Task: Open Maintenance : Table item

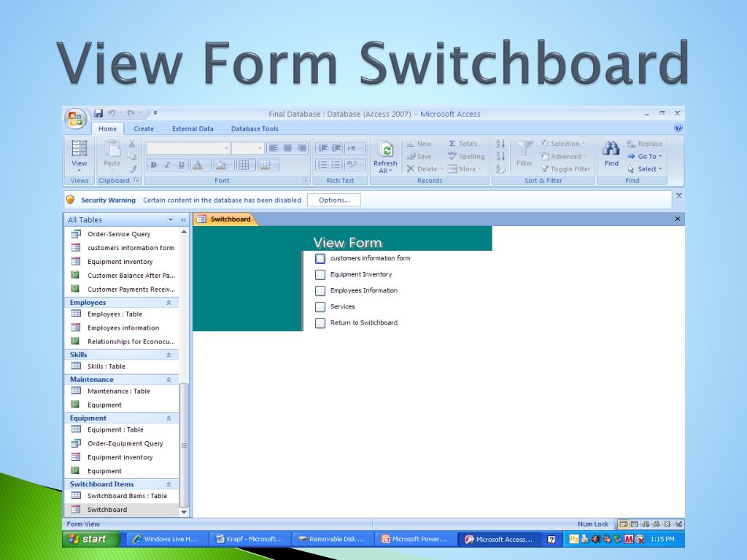Action: tap(122, 391)
